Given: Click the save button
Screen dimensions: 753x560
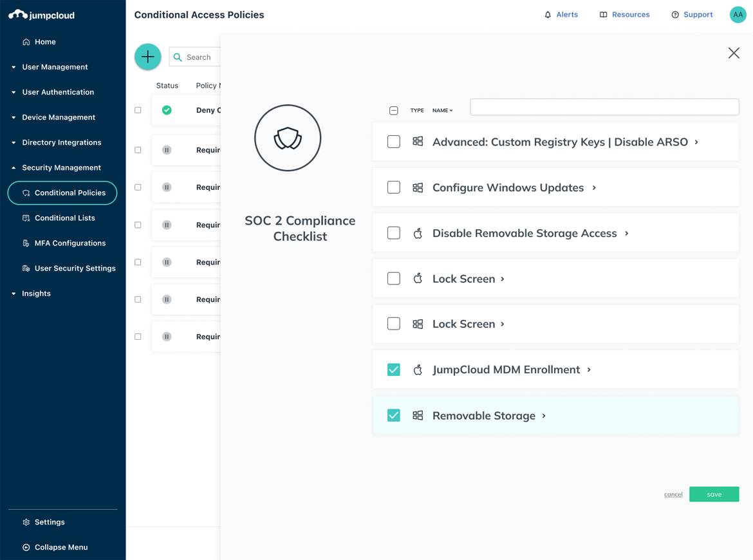Looking at the screenshot, I should click(x=714, y=494).
